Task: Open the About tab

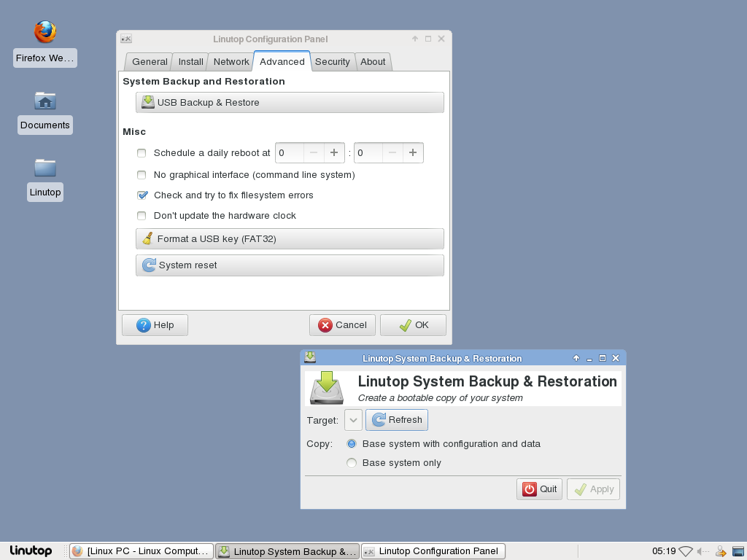Action: 373,62
